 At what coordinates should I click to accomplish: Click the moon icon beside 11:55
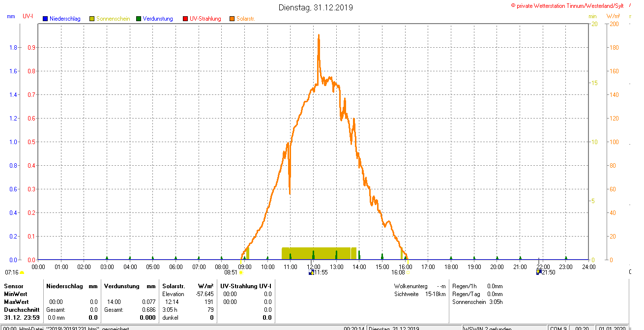coord(311,272)
